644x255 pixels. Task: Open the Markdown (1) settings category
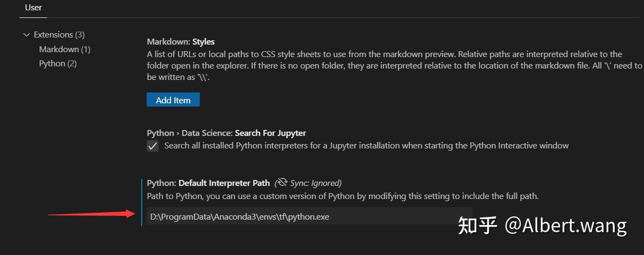[64, 49]
